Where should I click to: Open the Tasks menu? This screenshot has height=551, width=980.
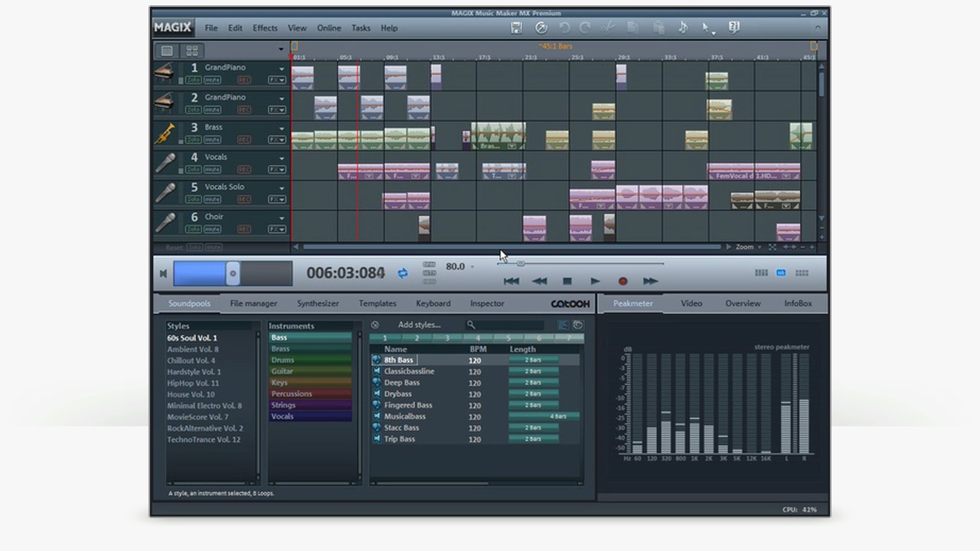point(361,28)
